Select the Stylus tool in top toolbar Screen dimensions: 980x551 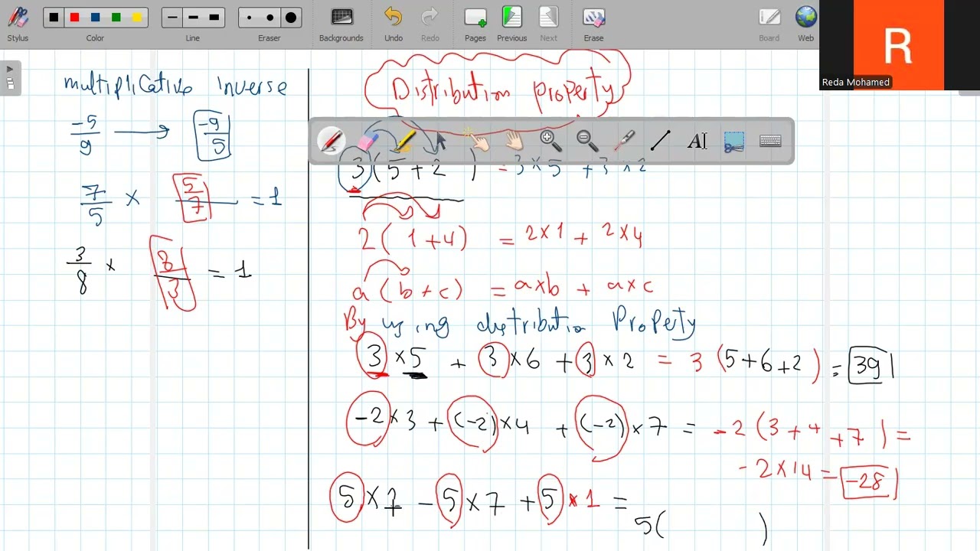click(18, 24)
